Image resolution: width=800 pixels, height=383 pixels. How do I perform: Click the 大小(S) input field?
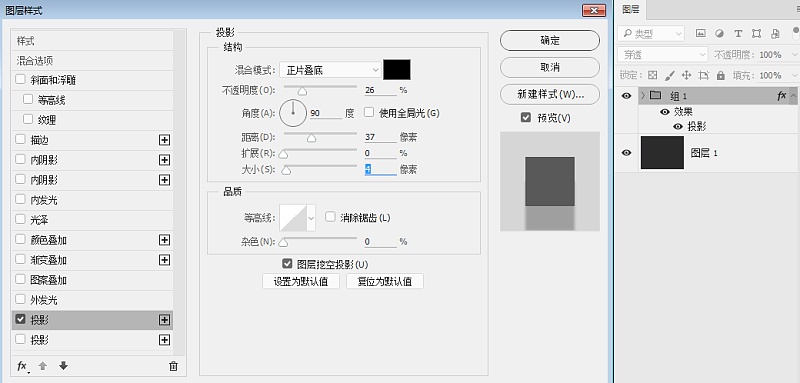tap(380, 169)
